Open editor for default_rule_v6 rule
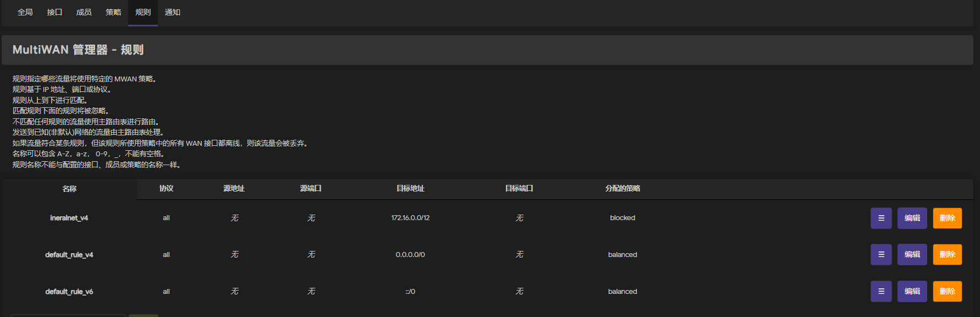 coord(912,291)
